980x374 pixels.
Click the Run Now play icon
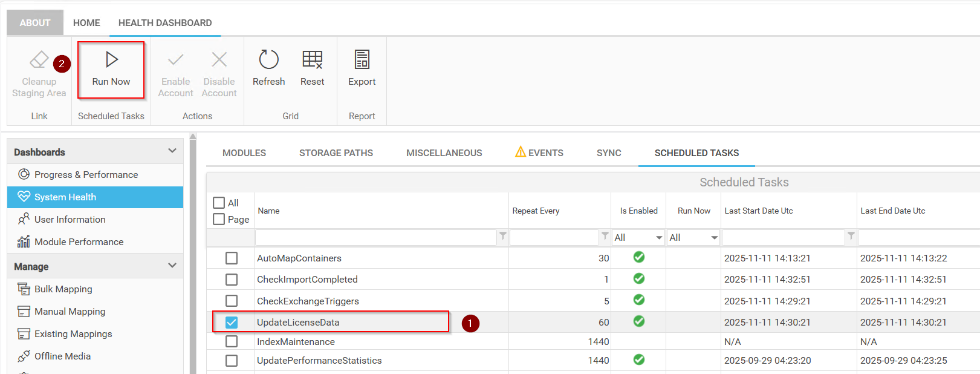pos(111,60)
